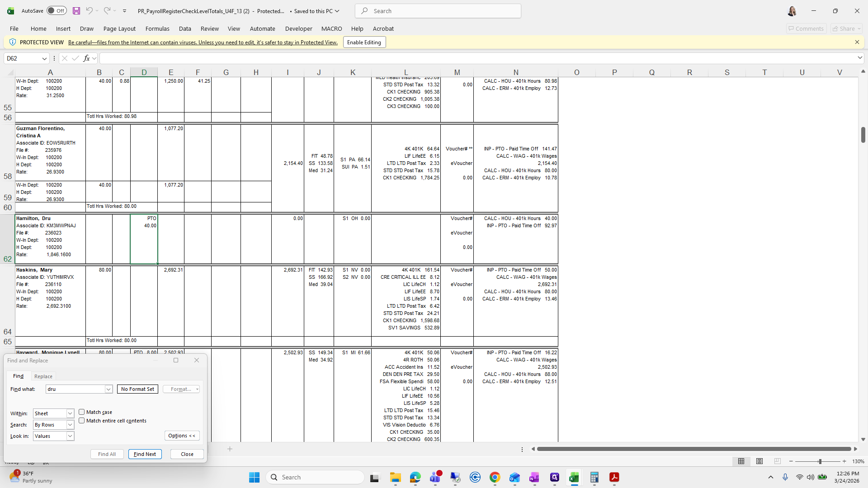This screenshot has height=488, width=868.
Task: Toggle AutoSave off switch to on
Action: [56, 10]
